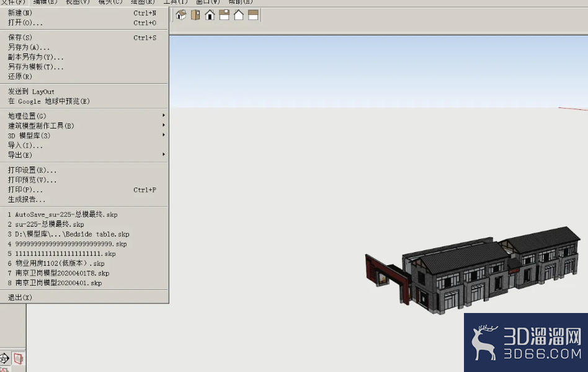Switch to the Front view icon
Image resolution: width=588 pixels, height=372 pixels.
(210, 15)
